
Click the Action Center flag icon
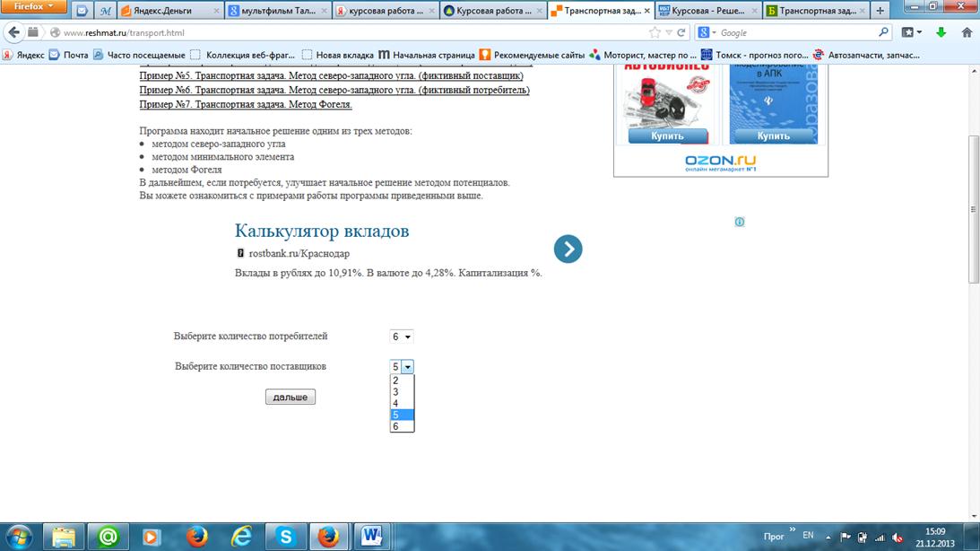(845, 538)
